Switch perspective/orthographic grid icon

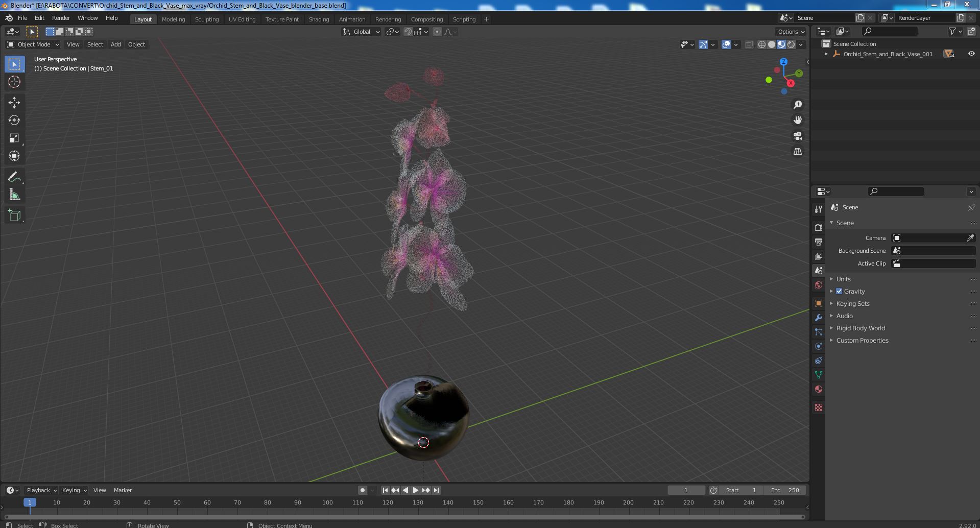[x=798, y=152]
